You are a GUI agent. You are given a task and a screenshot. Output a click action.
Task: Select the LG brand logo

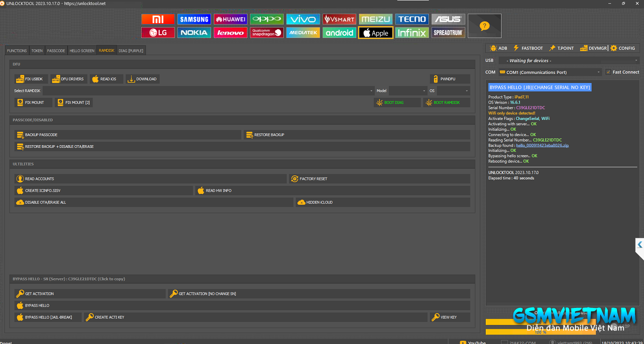tap(158, 32)
